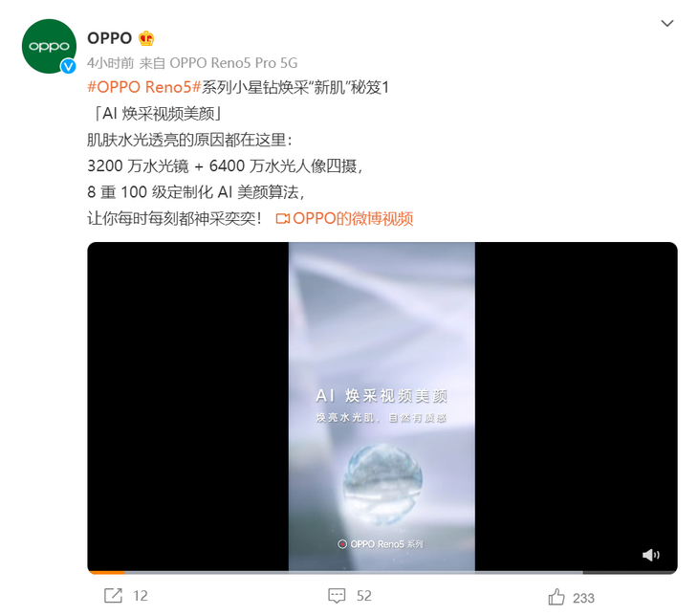Click the OPPO Reno5 系列 video watermark

(381, 544)
